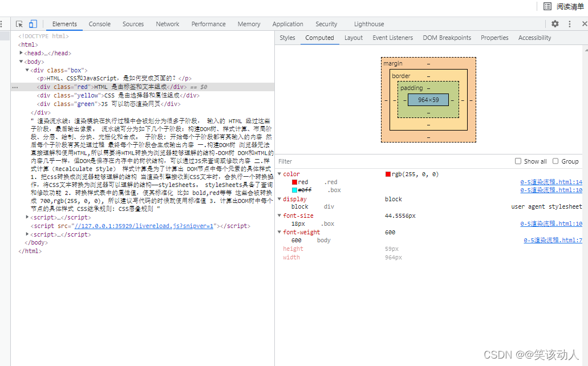Open the Network tab
Image resolution: width=588 pixels, height=366 pixels.
click(x=168, y=24)
